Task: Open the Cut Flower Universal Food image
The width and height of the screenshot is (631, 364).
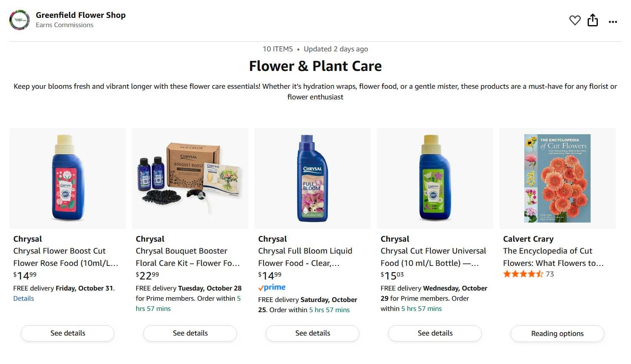Action: (435, 178)
